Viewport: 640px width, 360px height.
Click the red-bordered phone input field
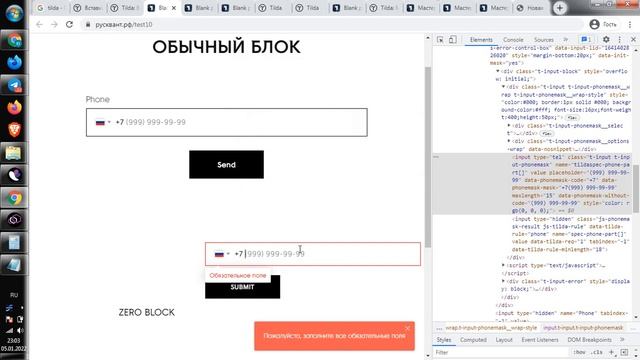pos(313,254)
